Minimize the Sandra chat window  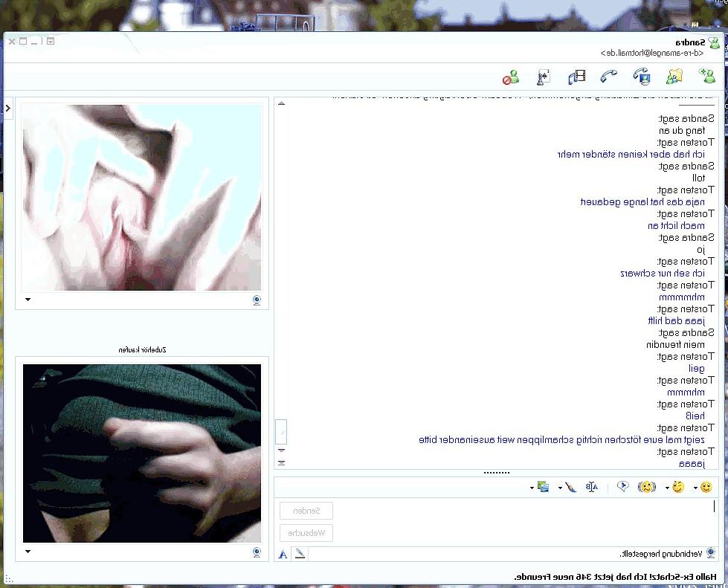pyautogui.click(x=34, y=42)
